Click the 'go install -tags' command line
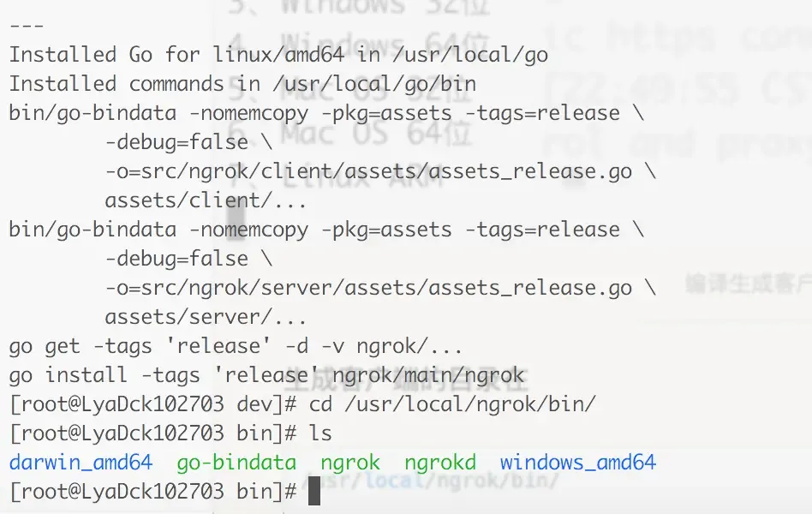812x514 pixels. [x=266, y=375]
